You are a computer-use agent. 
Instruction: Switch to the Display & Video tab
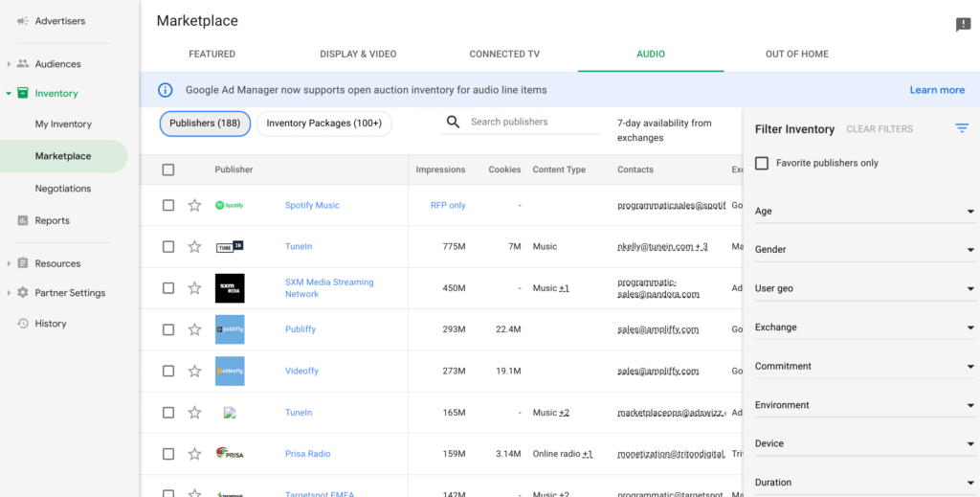358,55
